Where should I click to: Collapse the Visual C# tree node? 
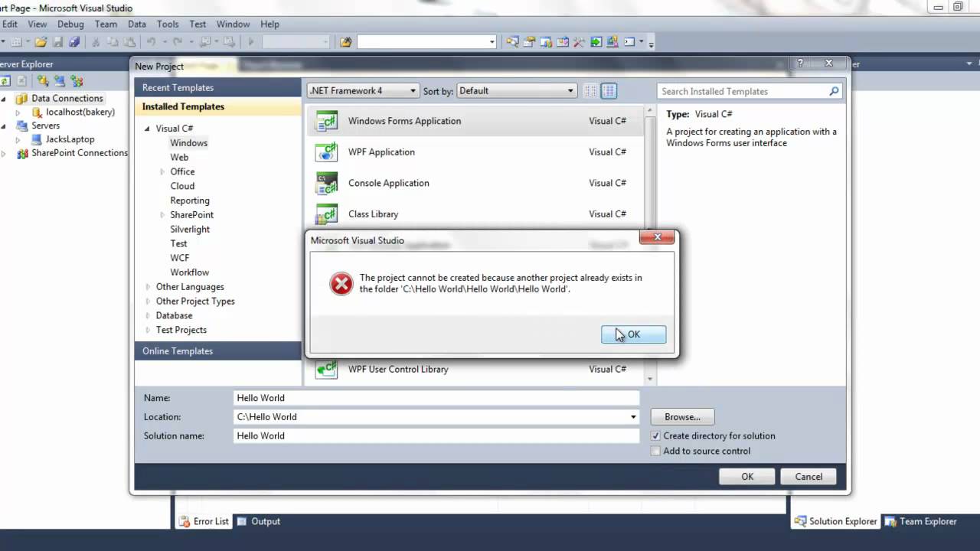click(x=148, y=129)
